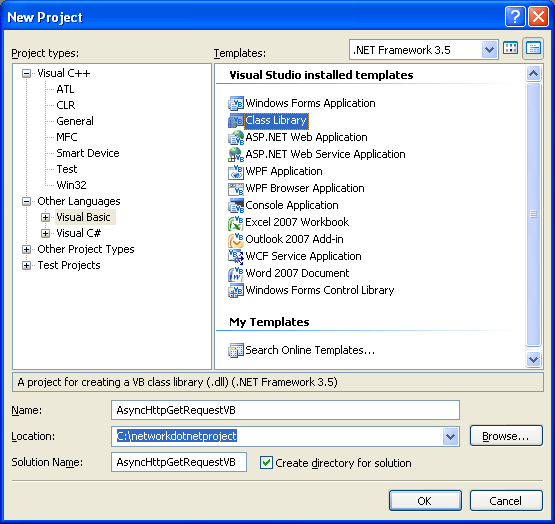The width and height of the screenshot is (555, 524).
Task: Click the Outlook 2007 Add-in icon
Action: pyautogui.click(x=236, y=239)
